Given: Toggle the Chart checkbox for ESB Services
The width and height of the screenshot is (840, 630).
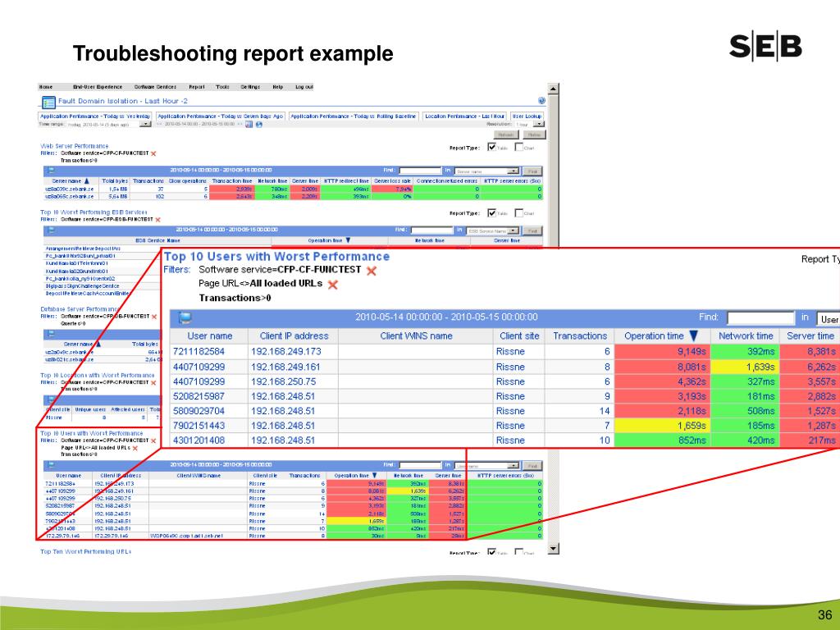Looking at the screenshot, I should point(518,213).
